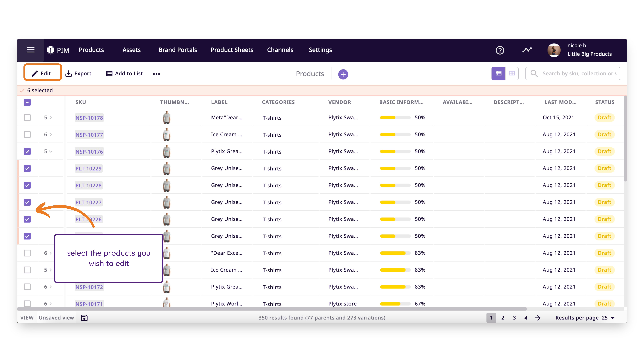Uncheck the PLT-10227 row checkbox

tap(27, 202)
